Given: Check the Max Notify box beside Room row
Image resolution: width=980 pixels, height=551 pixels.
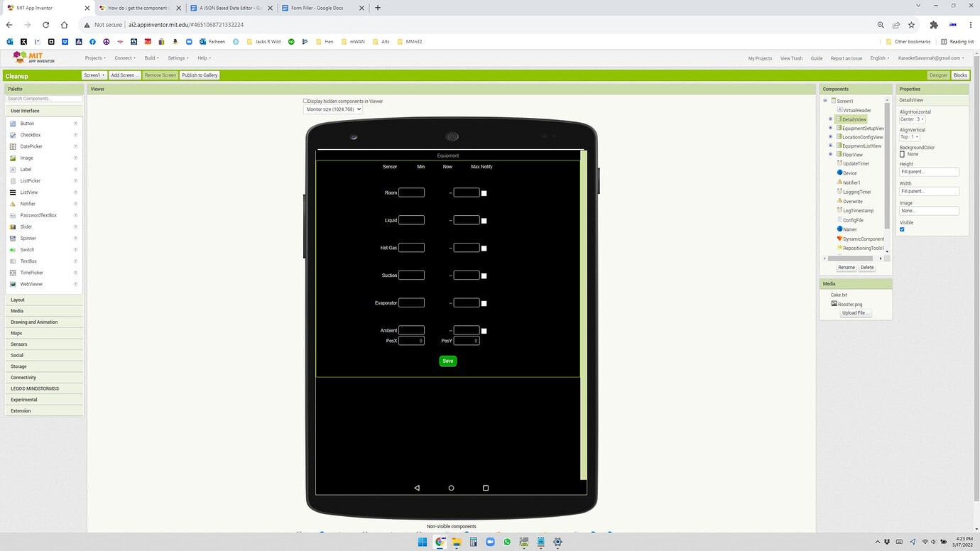Looking at the screenshot, I should click(x=484, y=192).
